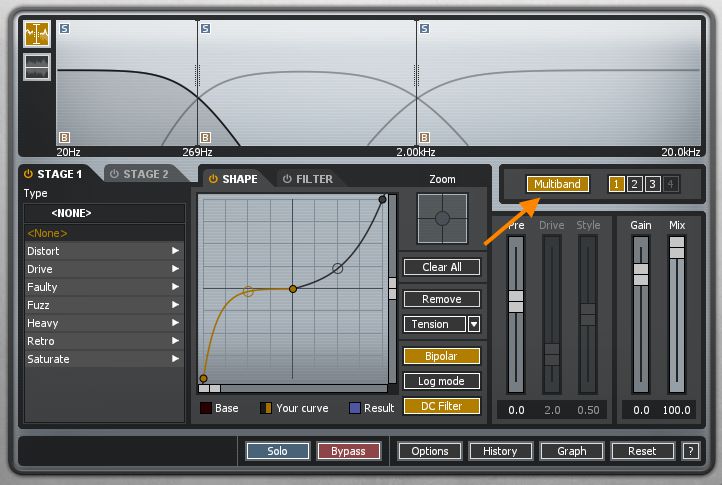Image resolution: width=722 pixels, height=485 pixels.
Task: Click the Gain slider handle
Action: [x=640, y=275]
